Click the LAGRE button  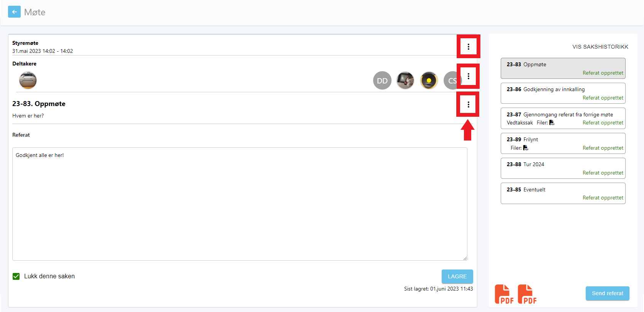pos(457,276)
